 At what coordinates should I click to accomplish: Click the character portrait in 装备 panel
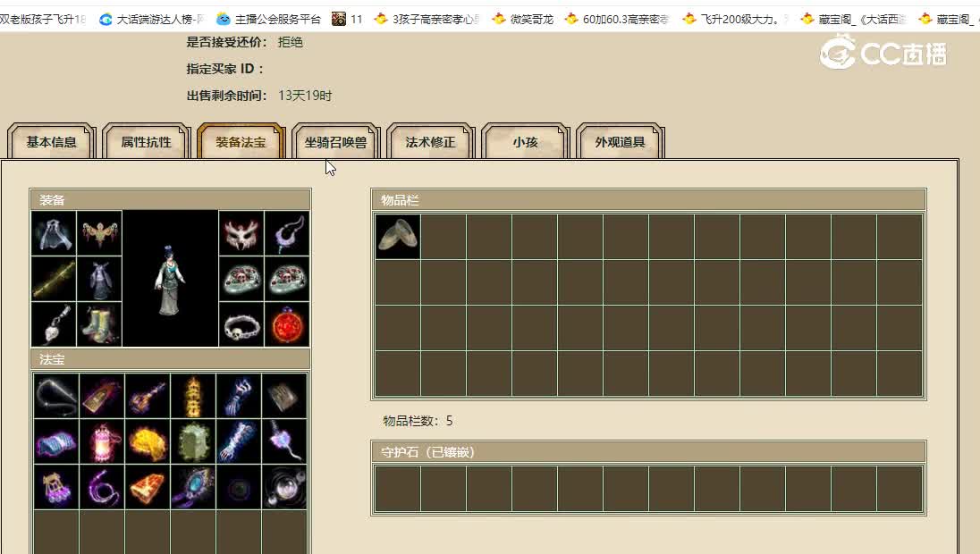coord(170,279)
